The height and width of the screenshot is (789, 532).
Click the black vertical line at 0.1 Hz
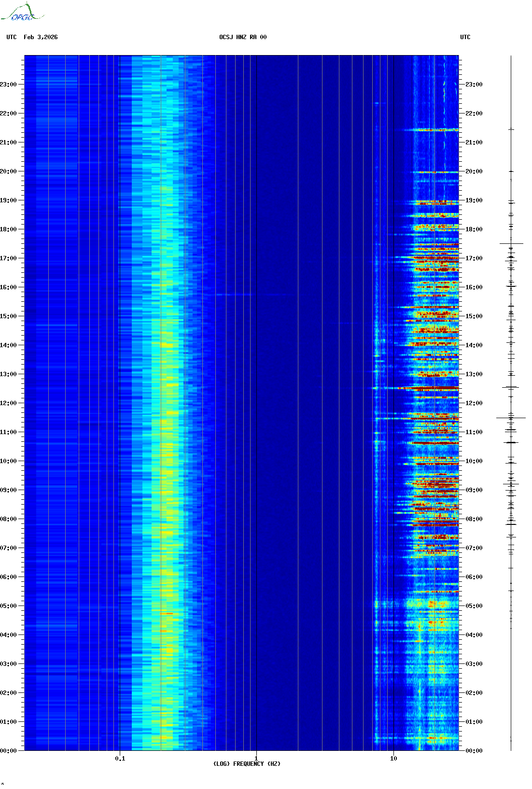click(x=120, y=386)
